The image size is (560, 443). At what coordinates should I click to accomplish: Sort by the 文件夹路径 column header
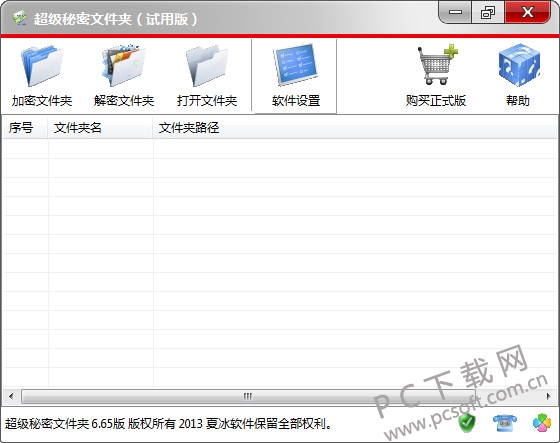pos(355,128)
